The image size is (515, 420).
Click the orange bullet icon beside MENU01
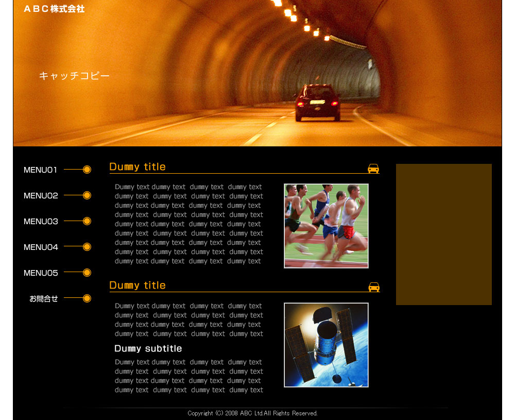[87, 170]
